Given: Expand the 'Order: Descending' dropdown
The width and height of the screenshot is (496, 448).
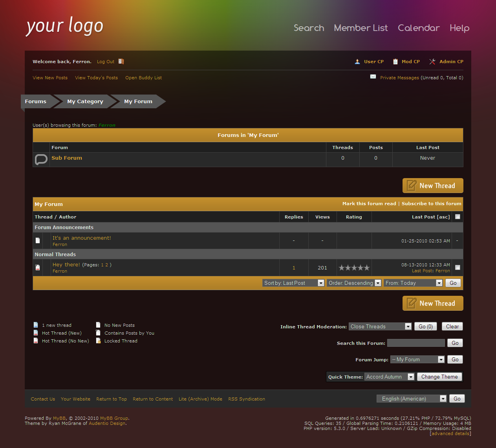Looking at the screenshot, I should pos(354,283).
